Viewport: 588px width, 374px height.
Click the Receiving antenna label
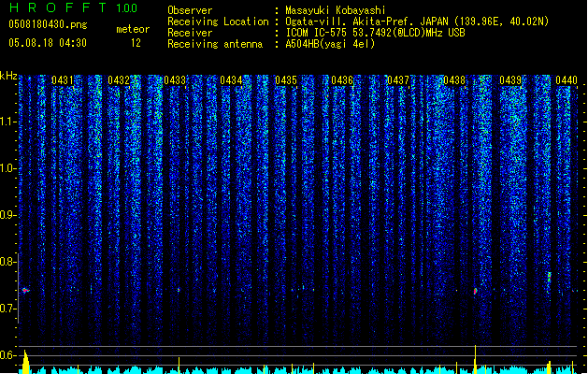(x=215, y=44)
